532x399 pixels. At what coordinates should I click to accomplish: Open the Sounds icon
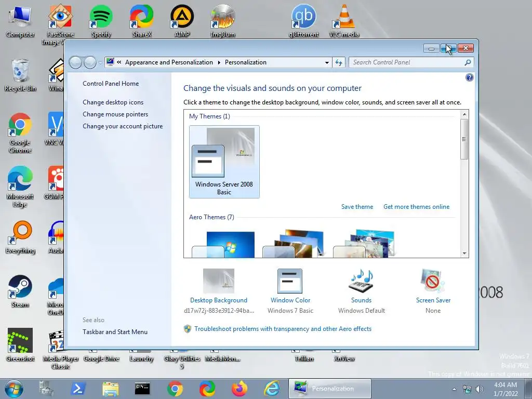click(361, 281)
